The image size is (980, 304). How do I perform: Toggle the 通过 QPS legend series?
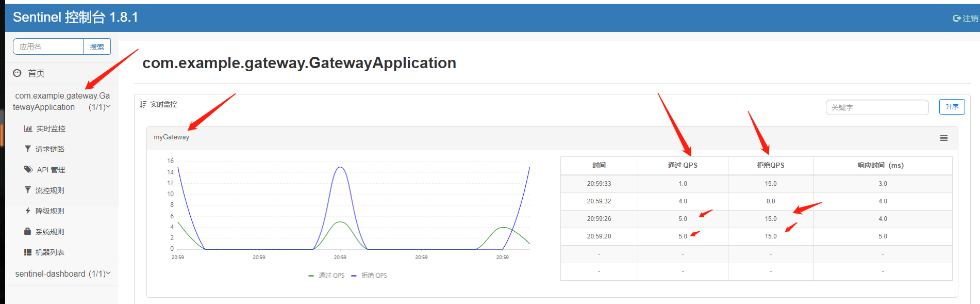(x=326, y=276)
